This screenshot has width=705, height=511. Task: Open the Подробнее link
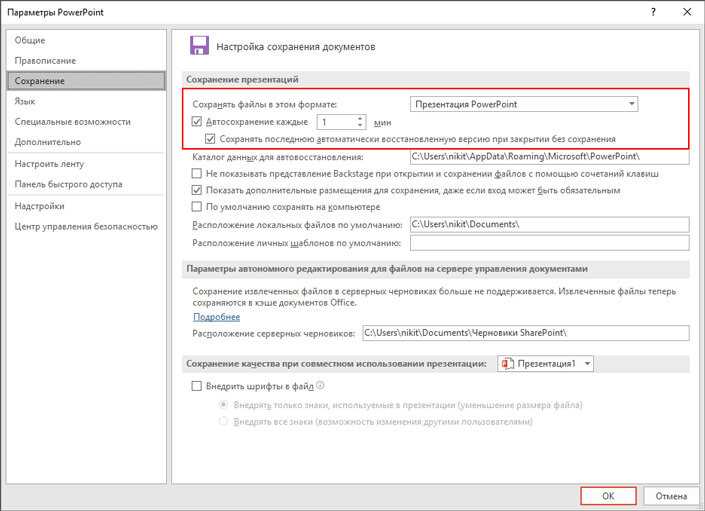pos(217,317)
